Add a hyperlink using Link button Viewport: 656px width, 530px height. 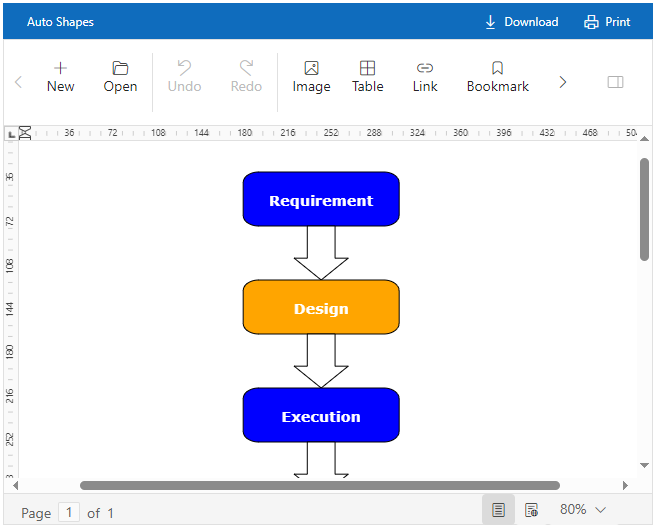pyautogui.click(x=425, y=78)
